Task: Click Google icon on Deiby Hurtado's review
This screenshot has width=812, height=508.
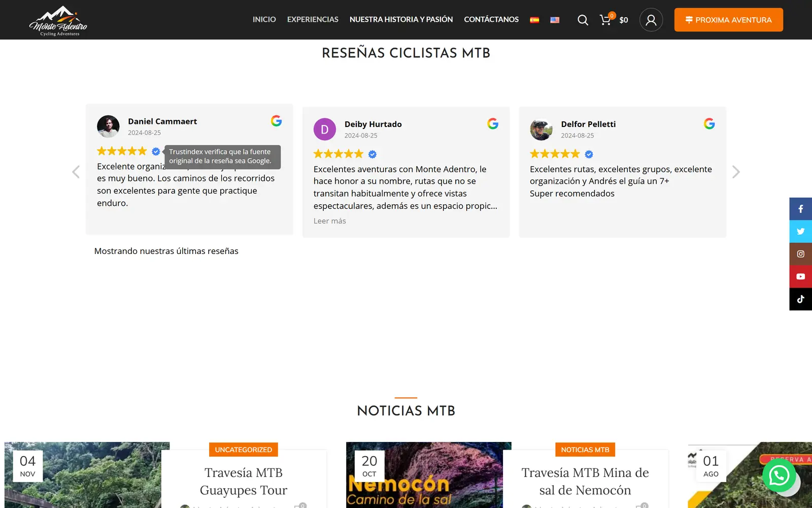Action: coord(493,123)
